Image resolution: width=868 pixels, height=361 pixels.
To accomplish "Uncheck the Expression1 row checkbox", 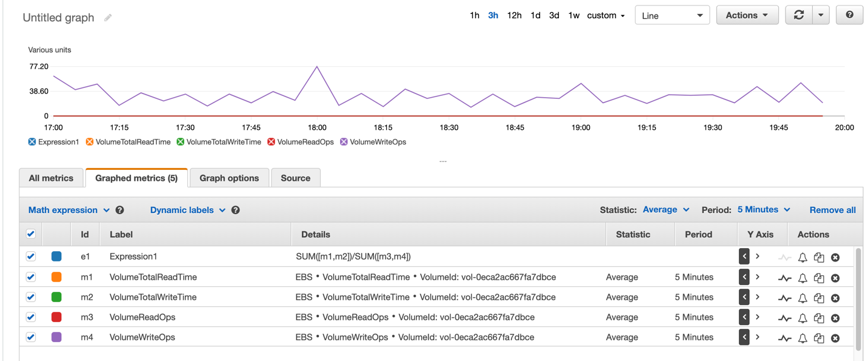I will [x=31, y=257].
